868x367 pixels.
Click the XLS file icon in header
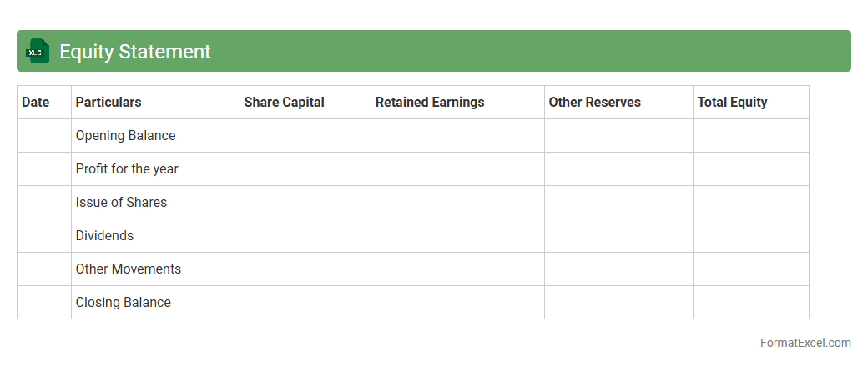[x=38, y=52]
